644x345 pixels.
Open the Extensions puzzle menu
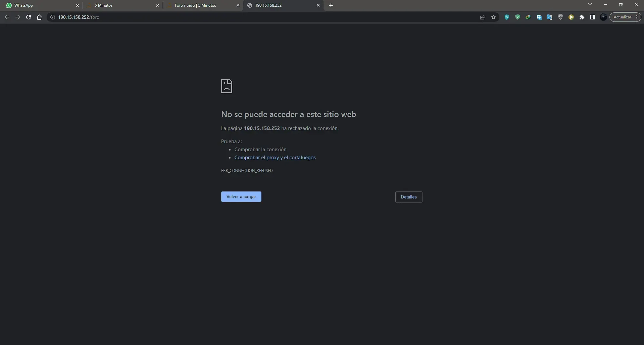coord(582,17)
